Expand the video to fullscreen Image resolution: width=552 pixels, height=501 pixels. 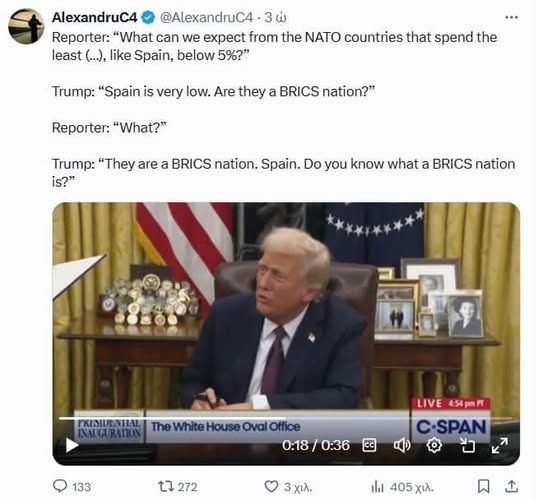[500, 445]
